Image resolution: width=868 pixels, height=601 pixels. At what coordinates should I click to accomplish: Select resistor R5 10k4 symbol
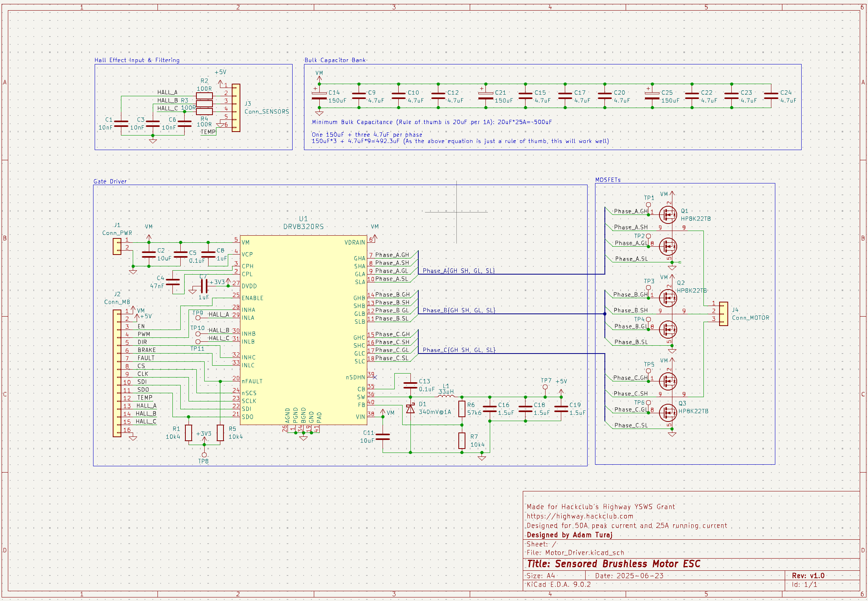coord(220,432)
